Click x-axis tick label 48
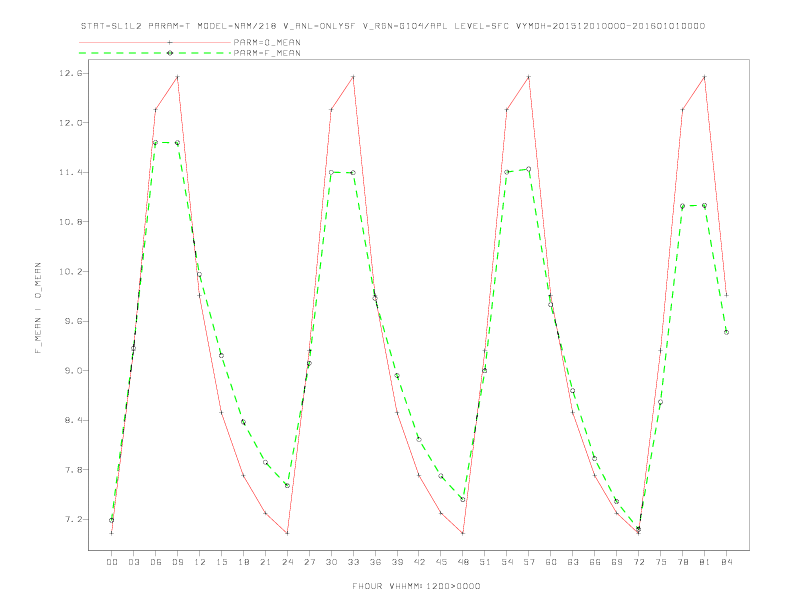 463,562
